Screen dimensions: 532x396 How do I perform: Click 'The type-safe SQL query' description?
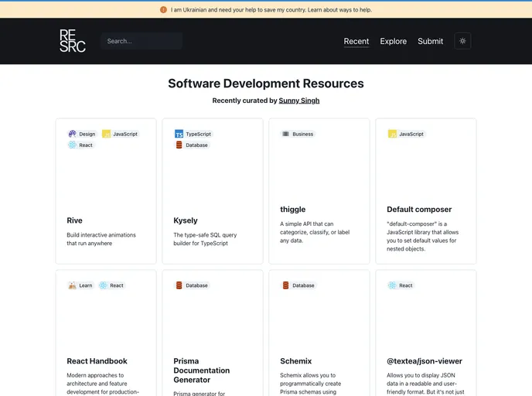[x=205, y=239]
